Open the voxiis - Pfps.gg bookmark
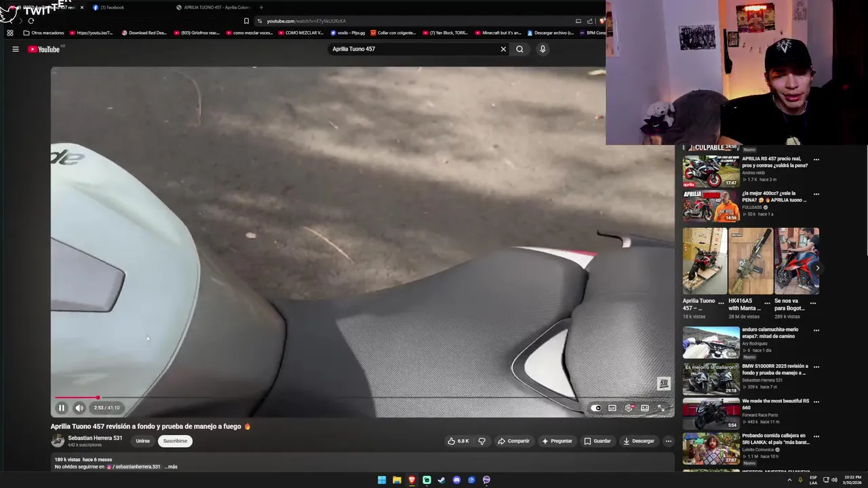This screenshot has width=868, height=488. pos(348,33)
